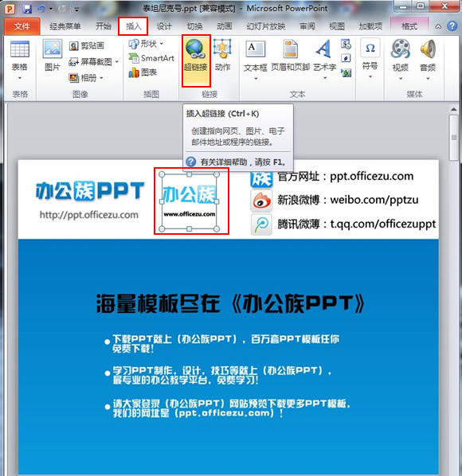Click the 超链接 (Hyperlink) globe icon

[x=196, y=49]
